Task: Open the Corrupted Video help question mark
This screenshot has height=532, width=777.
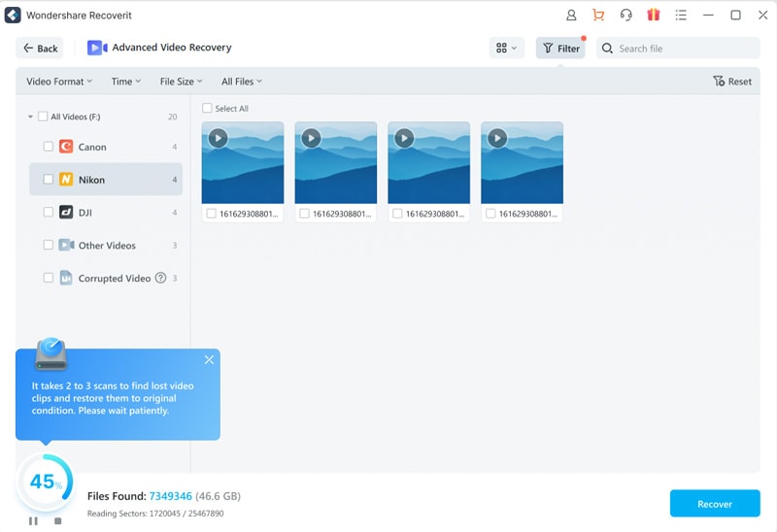Action: [x=160, y=278]
